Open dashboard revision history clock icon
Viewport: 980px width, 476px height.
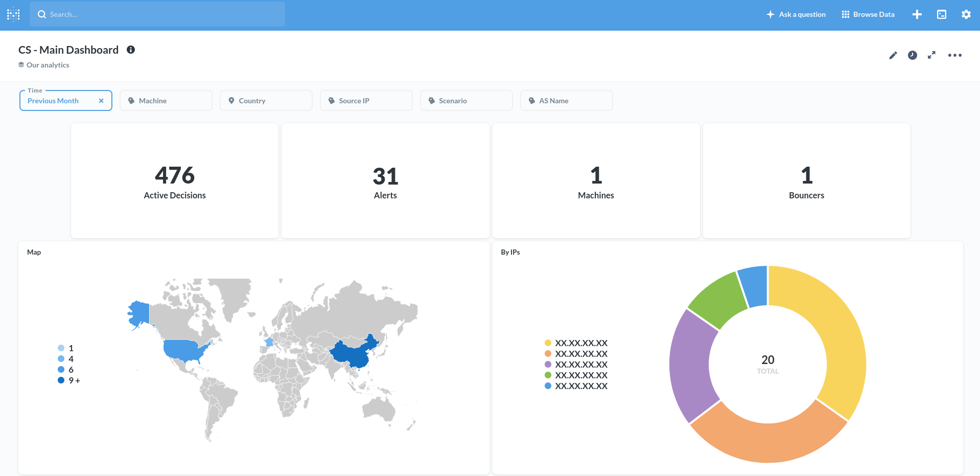(912, 55)
